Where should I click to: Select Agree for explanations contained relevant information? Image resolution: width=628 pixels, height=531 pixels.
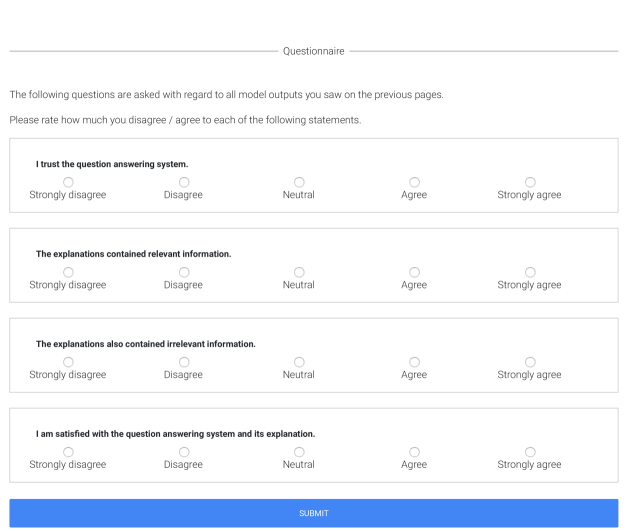click(x=414, y=271)
